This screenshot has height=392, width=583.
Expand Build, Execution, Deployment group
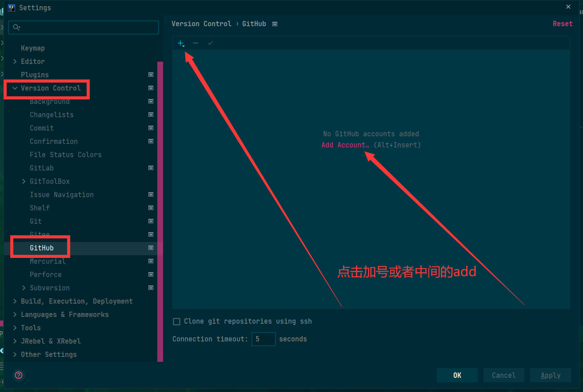click(15, 301)
